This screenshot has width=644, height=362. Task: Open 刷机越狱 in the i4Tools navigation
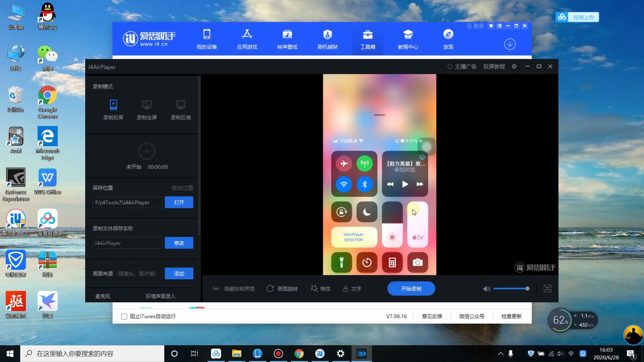327,39
